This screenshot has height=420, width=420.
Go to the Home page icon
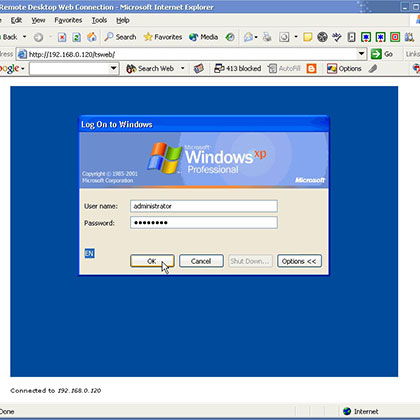pyautogui.click(x=91, y=37)
